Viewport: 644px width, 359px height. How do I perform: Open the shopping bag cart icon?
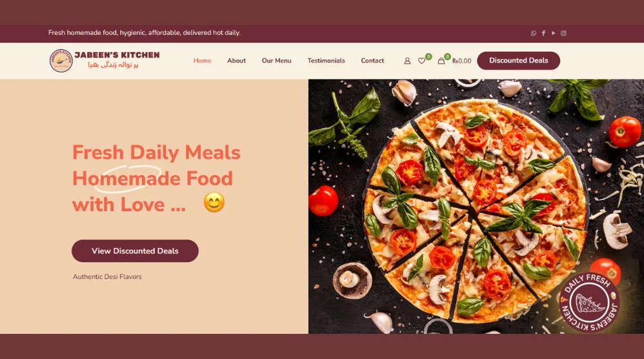[441, 61]
